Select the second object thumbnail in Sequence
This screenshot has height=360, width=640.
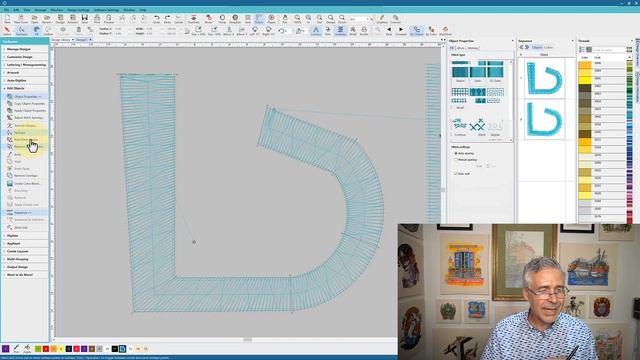[544, 119]
